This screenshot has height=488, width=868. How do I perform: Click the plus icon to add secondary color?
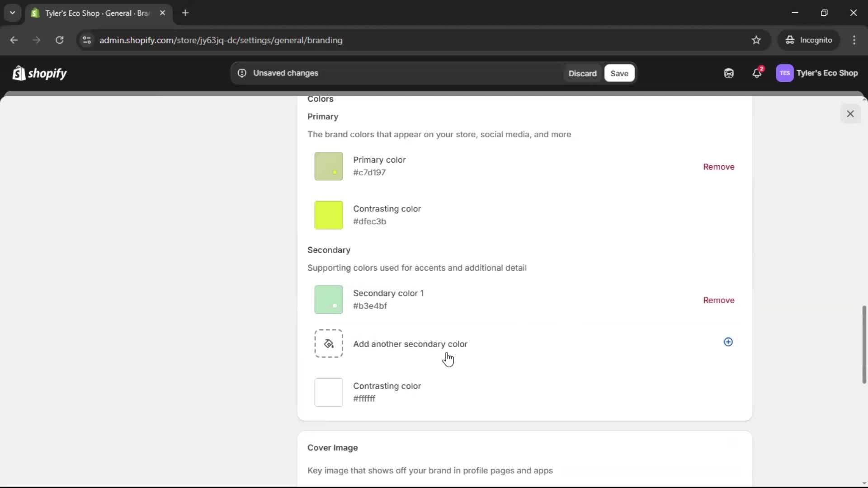[x=728, y=342]
